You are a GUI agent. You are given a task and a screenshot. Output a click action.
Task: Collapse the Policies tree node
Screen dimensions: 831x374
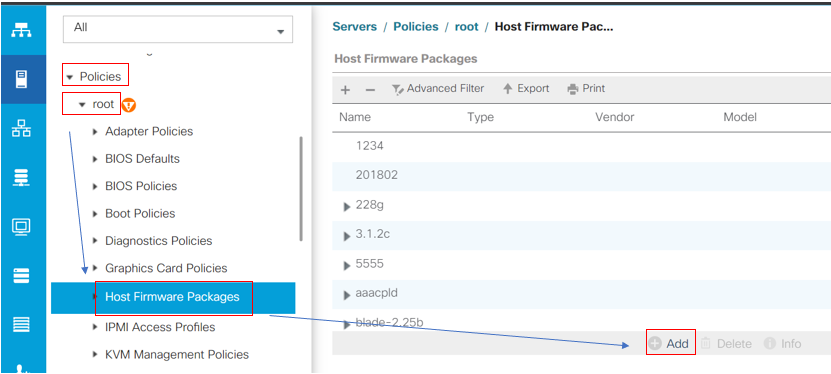tap(69, 77)
